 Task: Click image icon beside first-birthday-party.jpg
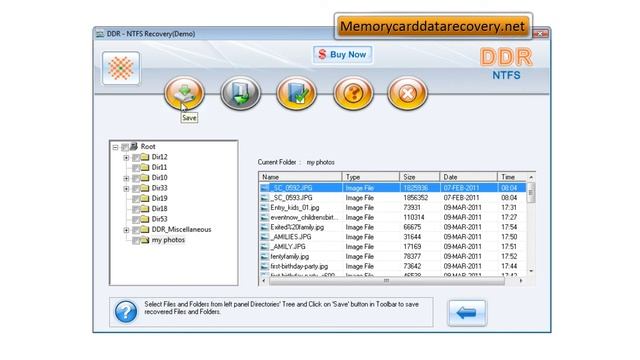265,266
